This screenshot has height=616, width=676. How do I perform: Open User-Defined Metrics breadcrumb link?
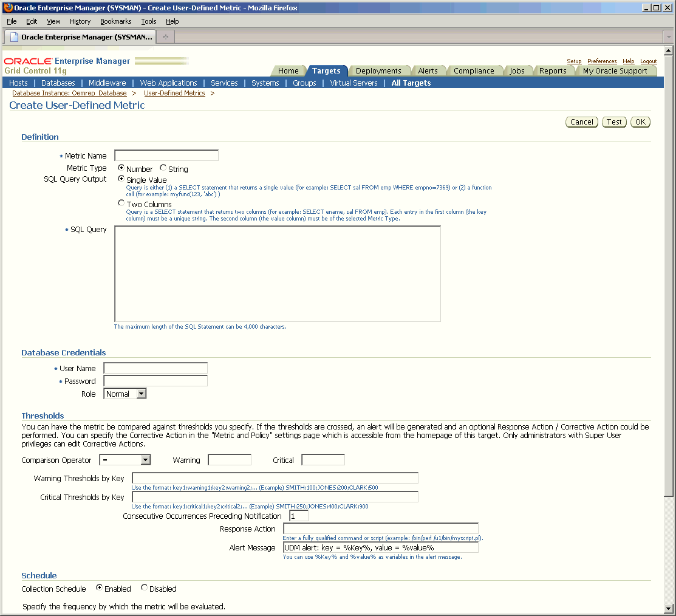click(174, 93)
